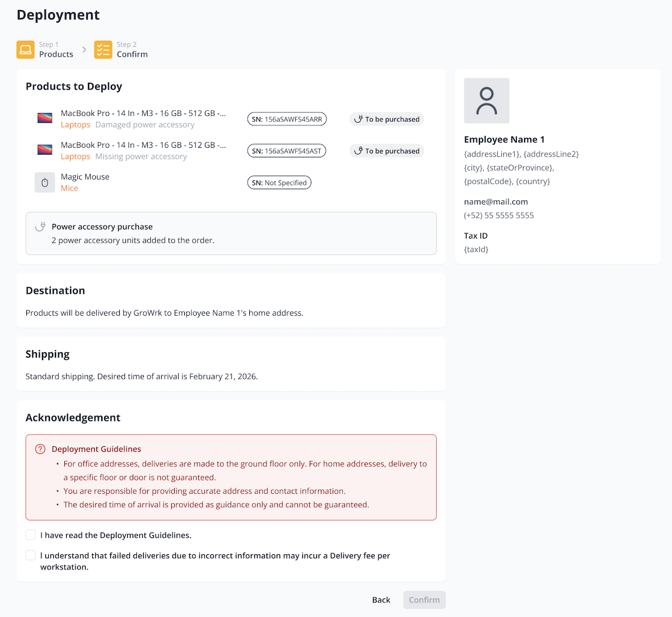Check 'I have read the Deployment Guidelines'
Image resolution: width=672 pixels, height=617 pixels.
coord(31,535)
